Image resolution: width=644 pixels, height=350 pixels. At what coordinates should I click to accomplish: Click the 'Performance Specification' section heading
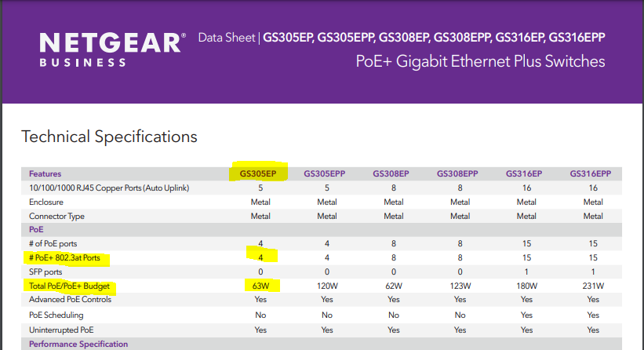78,344
